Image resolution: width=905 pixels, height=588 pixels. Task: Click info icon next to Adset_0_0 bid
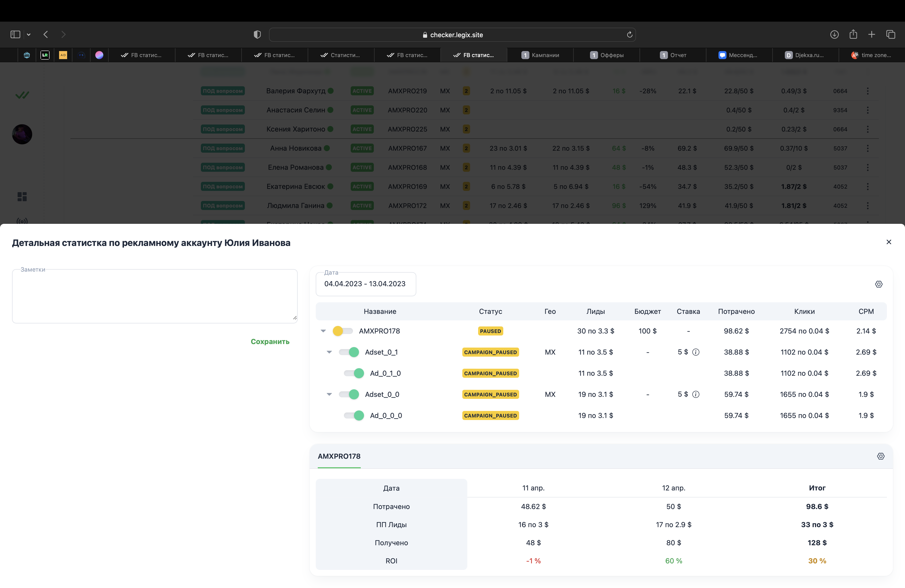point(696,394)
